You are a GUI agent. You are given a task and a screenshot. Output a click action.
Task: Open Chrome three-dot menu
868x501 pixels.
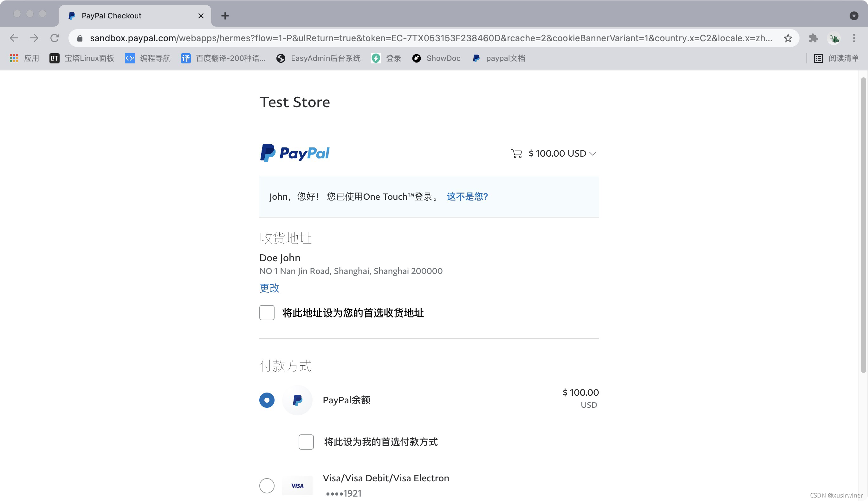click(853, 38)
